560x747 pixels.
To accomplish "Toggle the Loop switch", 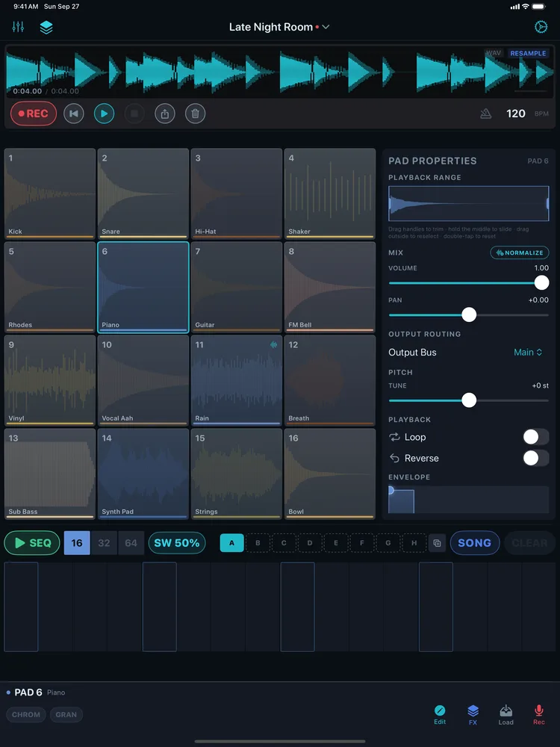I will pos(535,437).
